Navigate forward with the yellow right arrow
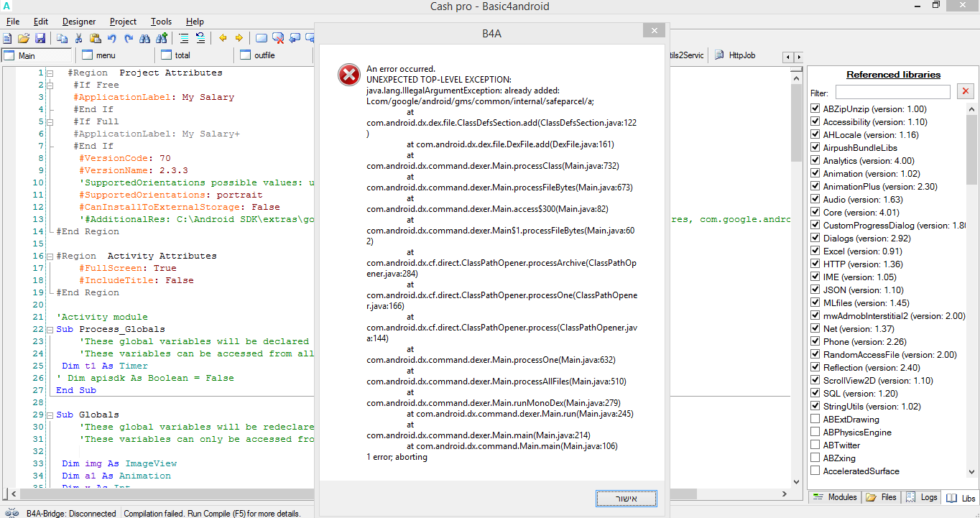Image resolution: width=980 pixels, height=518 pixels. [x=239, y=38]
